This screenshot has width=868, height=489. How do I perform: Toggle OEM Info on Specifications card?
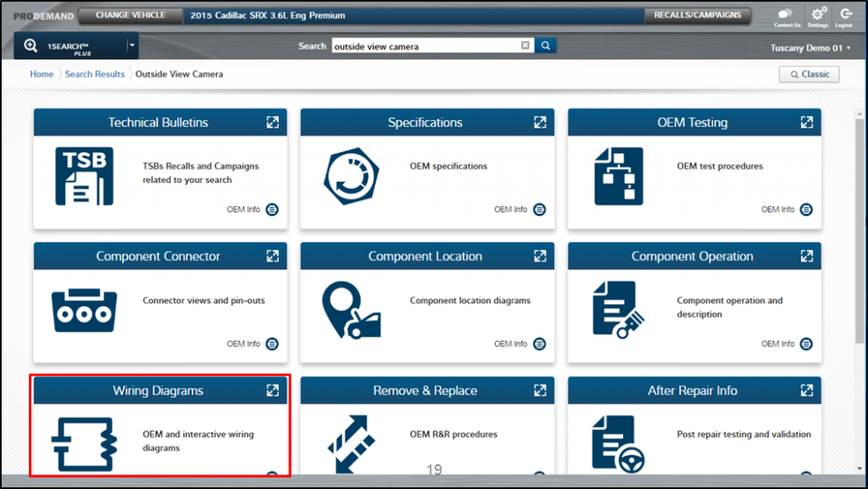pos(539,209)
